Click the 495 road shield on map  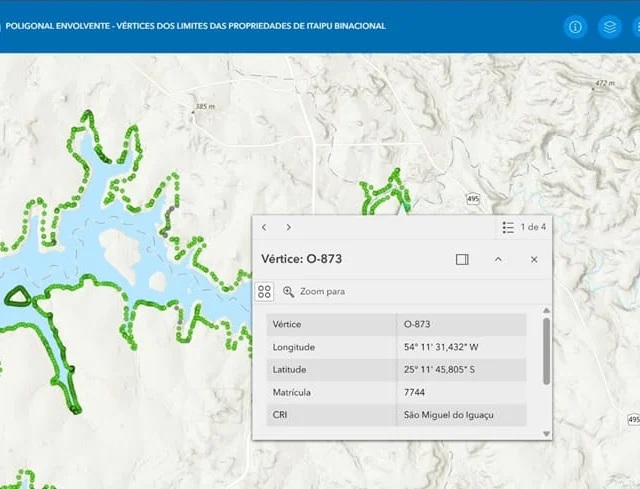[473, 200]
